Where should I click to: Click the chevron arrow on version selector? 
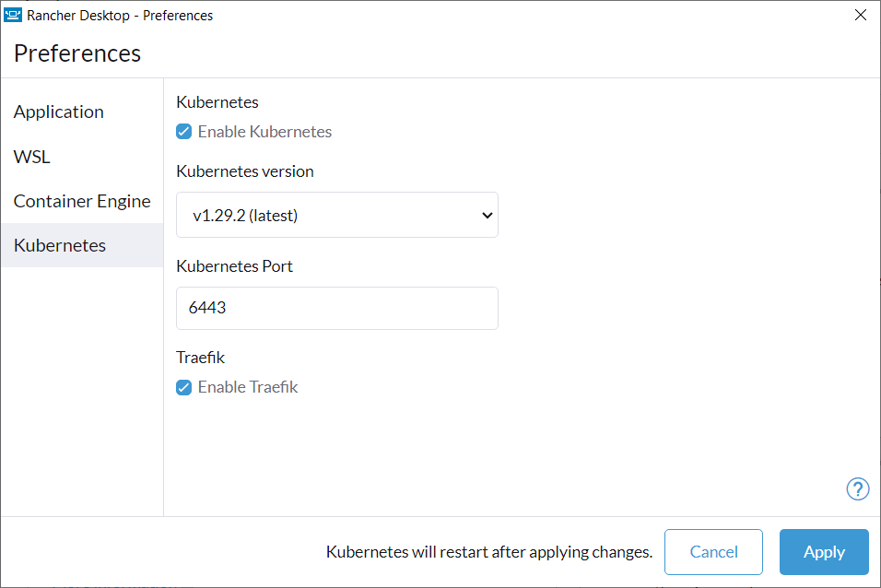pos(487,216)
